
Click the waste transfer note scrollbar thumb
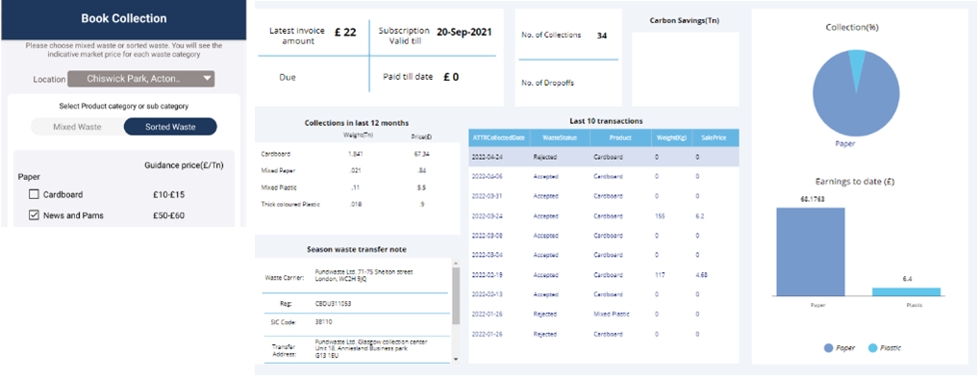pyautogui.click(x=455, y=295)
